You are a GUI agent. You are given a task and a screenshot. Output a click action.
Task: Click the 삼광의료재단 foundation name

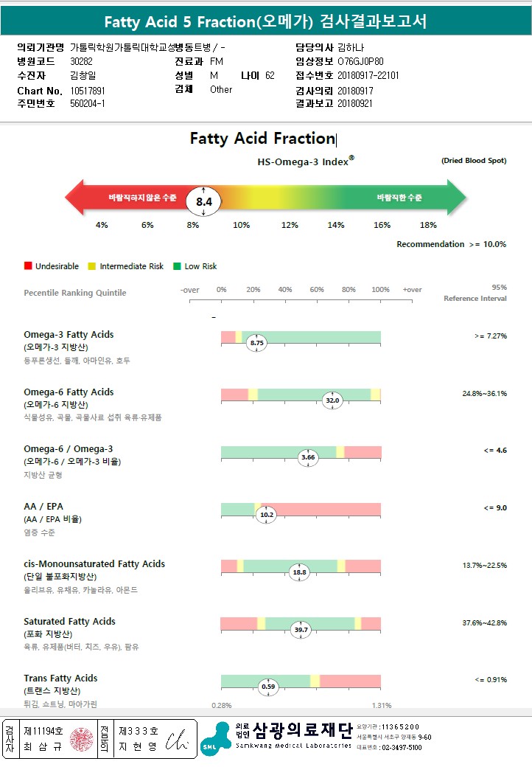pos(302,730)
